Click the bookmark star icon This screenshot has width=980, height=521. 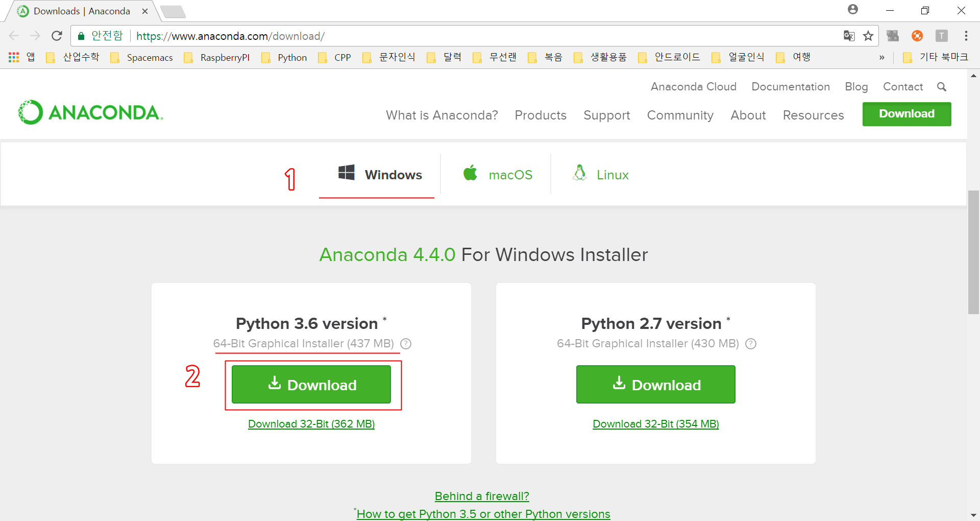[x=868, y=36]
